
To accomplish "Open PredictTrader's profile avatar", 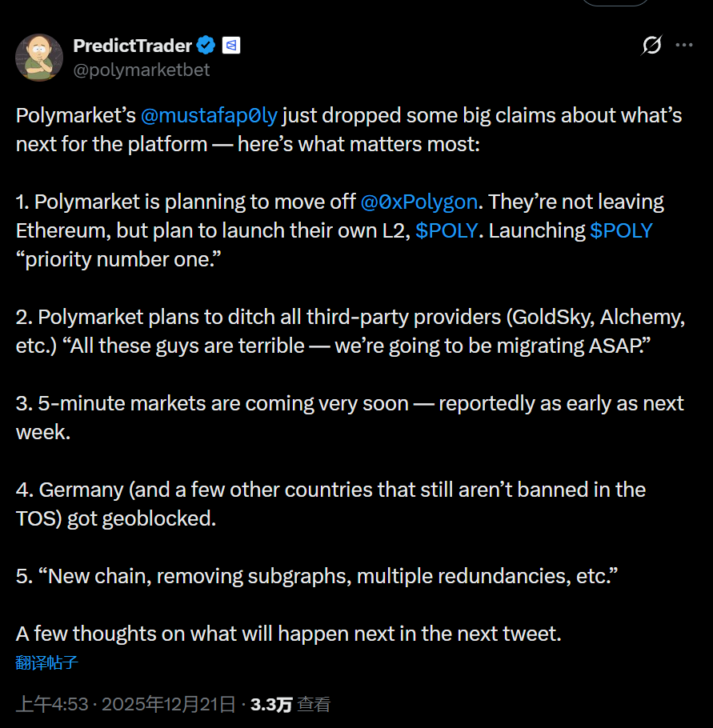I will (38, 58).
